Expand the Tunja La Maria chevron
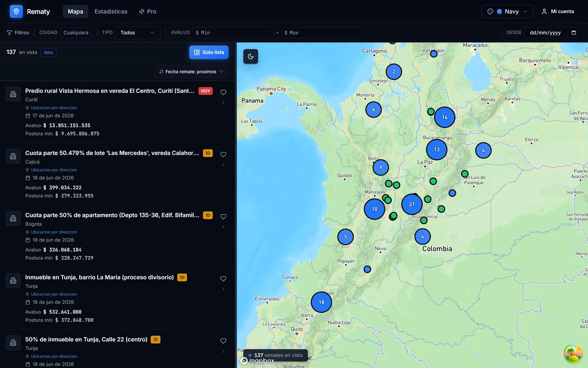This screenshot has width=588, height=368. [x=223, y=289]
